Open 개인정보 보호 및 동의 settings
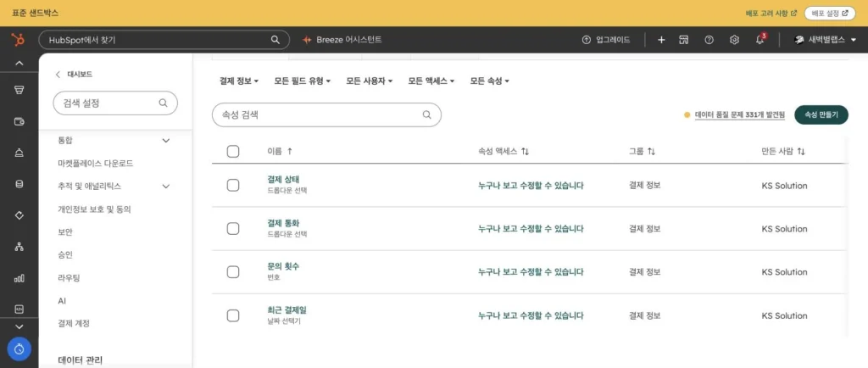Image resolution: width=868 pixels, height=368 pixels. tap(94, 209)
